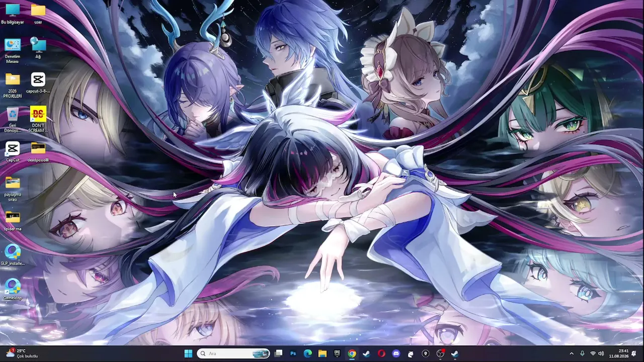The width and height of the screenshot is (644, 362).
Task: Open Task View from the taskbar
Action: (278, 353)
